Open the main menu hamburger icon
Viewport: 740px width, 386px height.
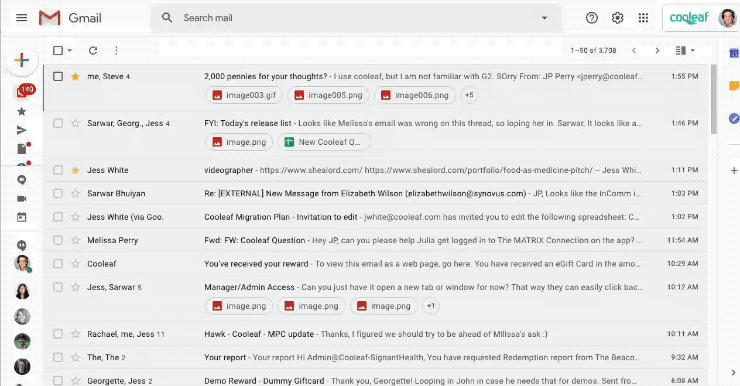[22, 18]
